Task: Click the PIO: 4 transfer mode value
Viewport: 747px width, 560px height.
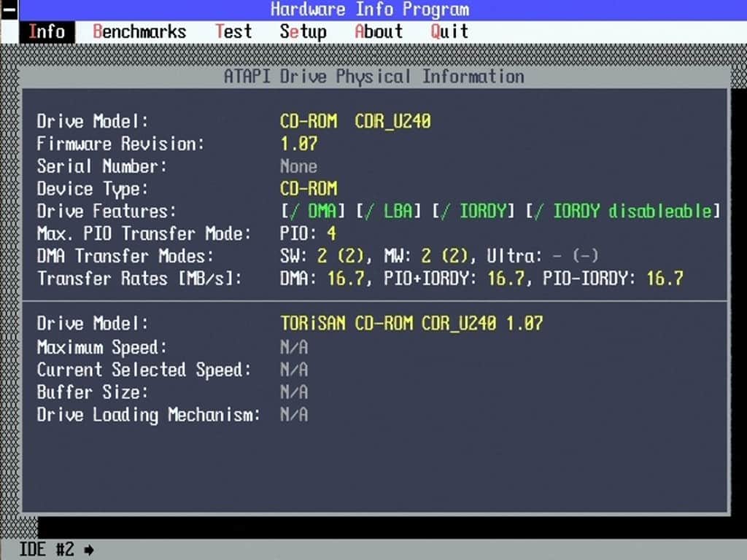Action: (x=309, y=233)
